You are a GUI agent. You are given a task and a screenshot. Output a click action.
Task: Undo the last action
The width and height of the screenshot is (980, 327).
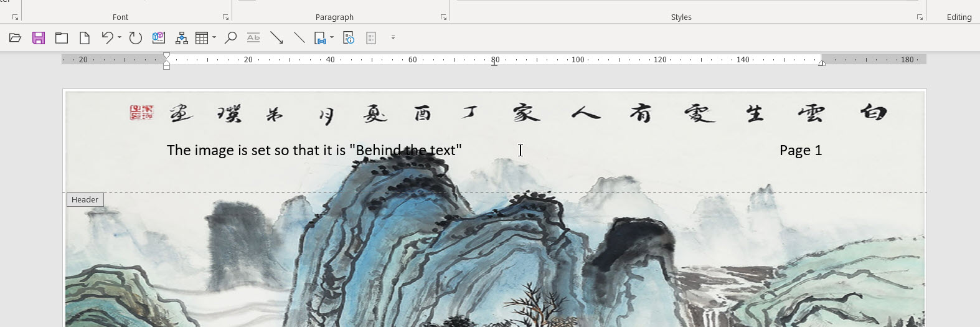point(107,38)
